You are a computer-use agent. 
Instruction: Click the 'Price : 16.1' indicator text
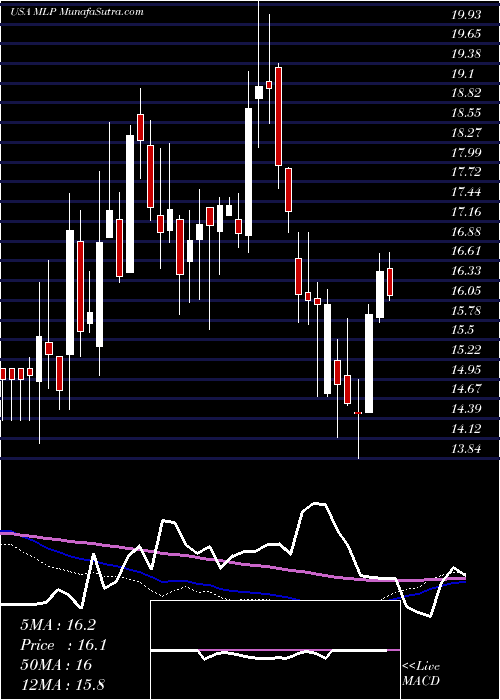[x=63, y=645]
